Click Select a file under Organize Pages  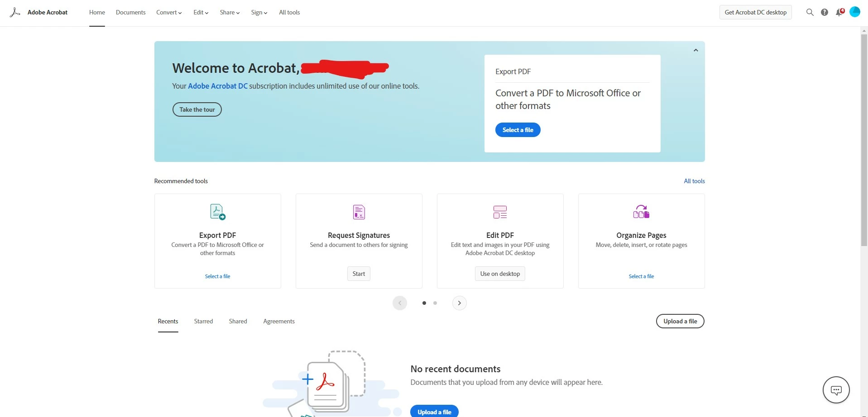[641, 276]
